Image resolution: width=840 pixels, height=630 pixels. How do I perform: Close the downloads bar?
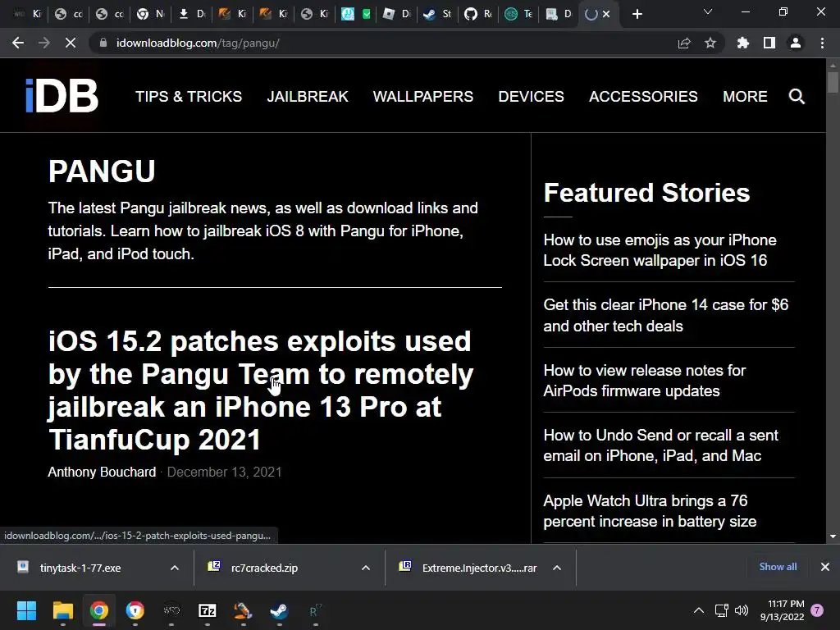825,567
